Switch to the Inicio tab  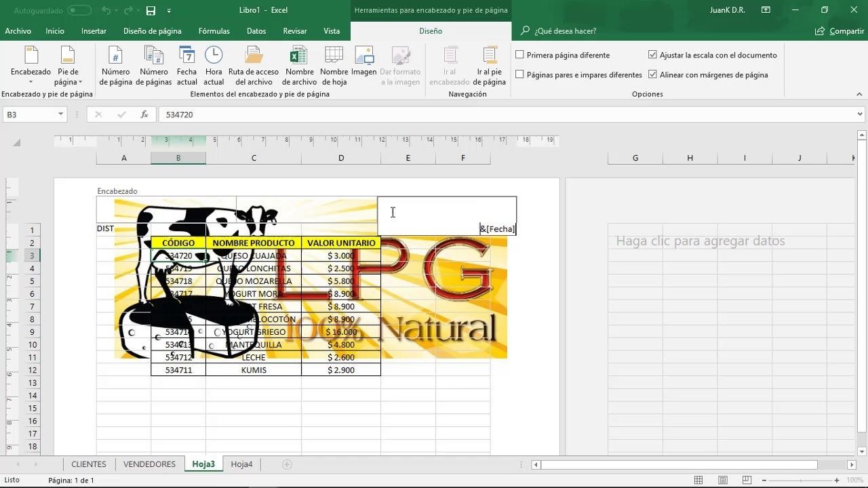pos(55,31)
